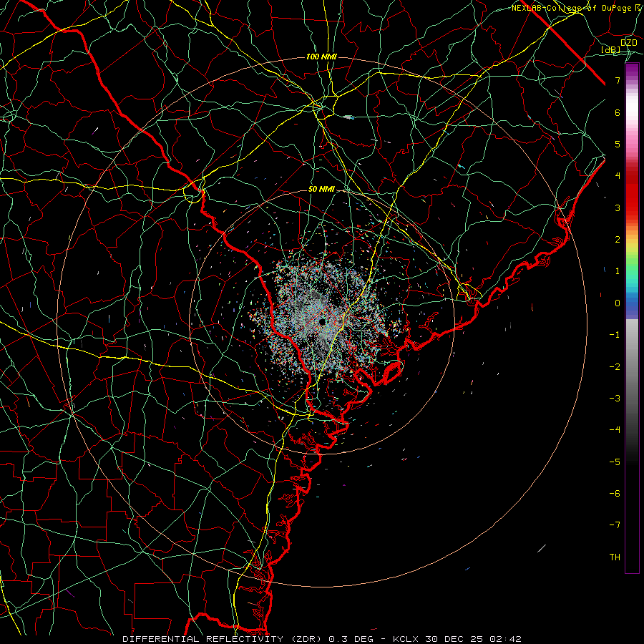Click the black radar site dot at center

point(322,321)
